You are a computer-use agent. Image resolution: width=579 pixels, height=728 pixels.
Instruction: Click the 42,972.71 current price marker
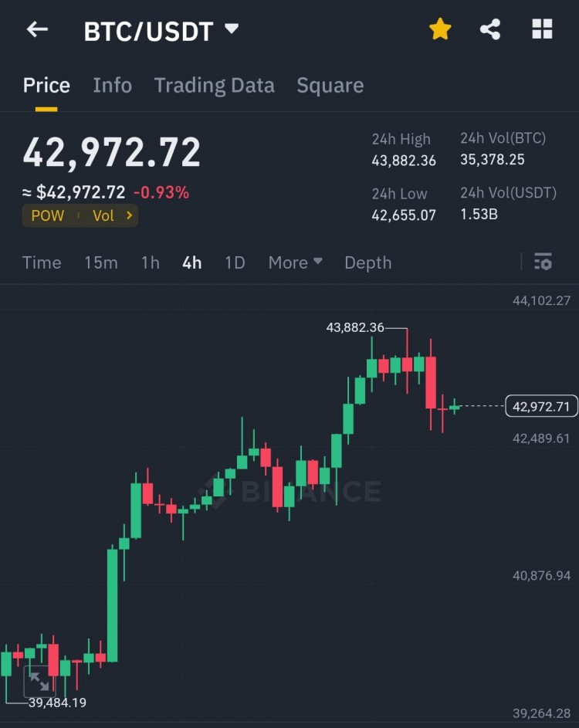click(x=541, y=406)
